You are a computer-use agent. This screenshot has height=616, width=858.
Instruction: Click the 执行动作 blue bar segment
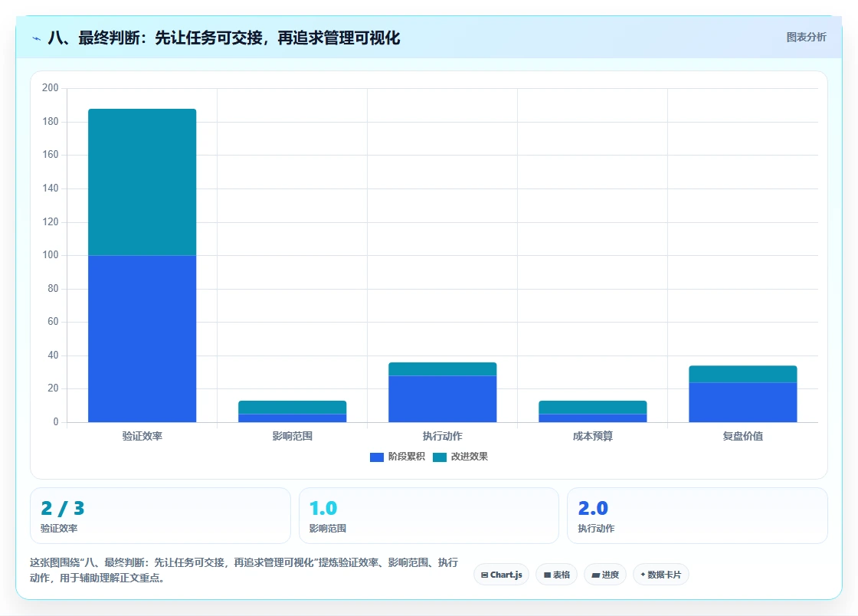click(x=443, y=399)
